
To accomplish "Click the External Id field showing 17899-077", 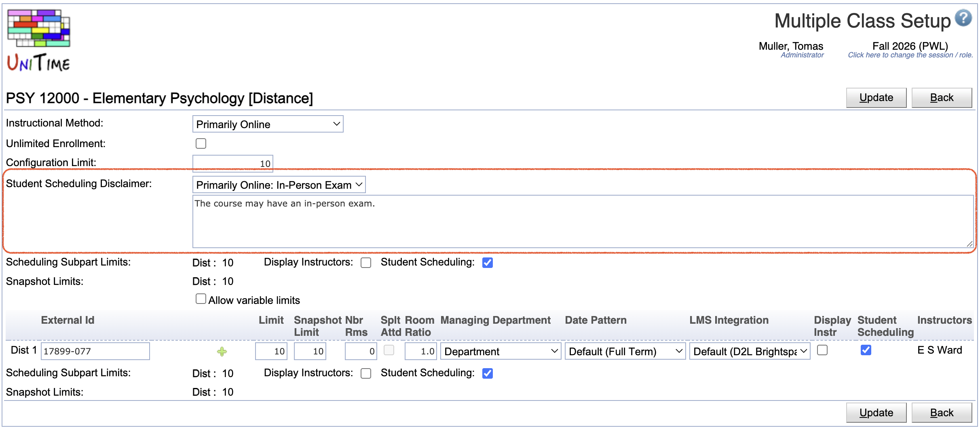I will coord(95,351).
